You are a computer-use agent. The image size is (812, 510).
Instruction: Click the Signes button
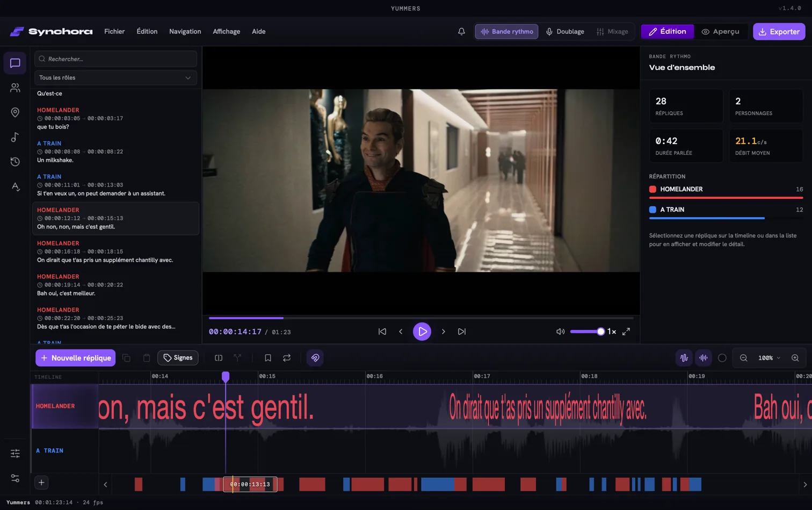(178, 358)
